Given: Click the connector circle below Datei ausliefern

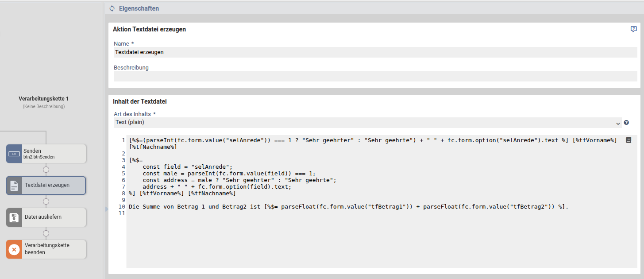Looking at the screenshot, I should [46, 233].
